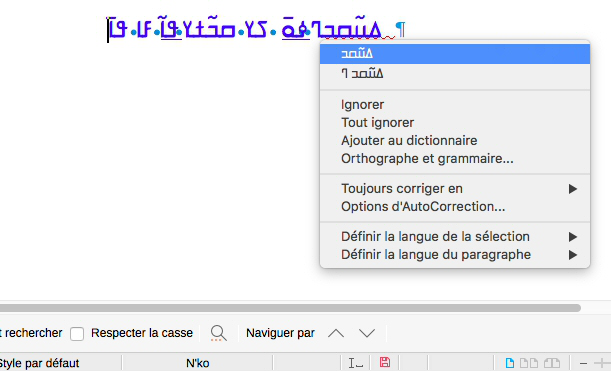Go to next element with down arrow
The width and height of the screenshot is (611, 371).
coord(367,333)
